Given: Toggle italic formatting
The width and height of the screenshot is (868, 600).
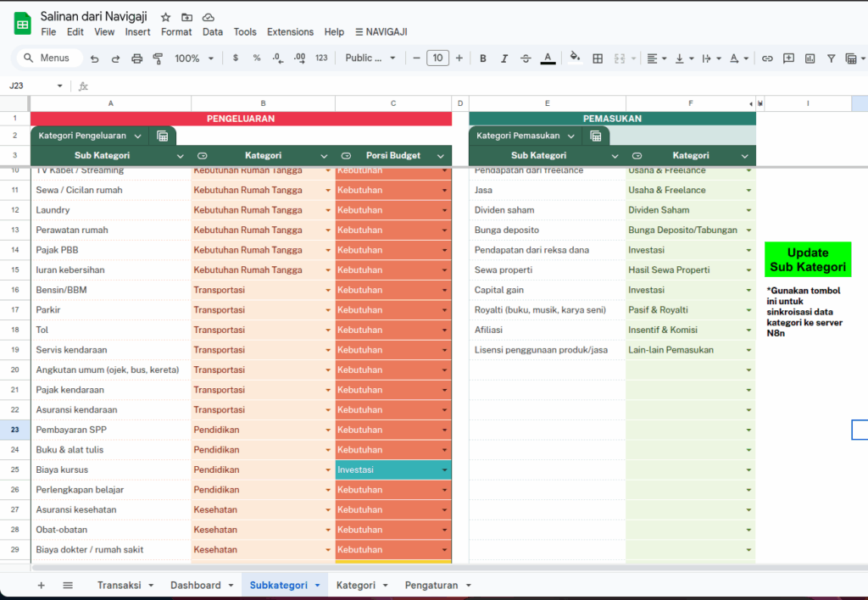Looking at the screenshot, I should pos(504,58).
